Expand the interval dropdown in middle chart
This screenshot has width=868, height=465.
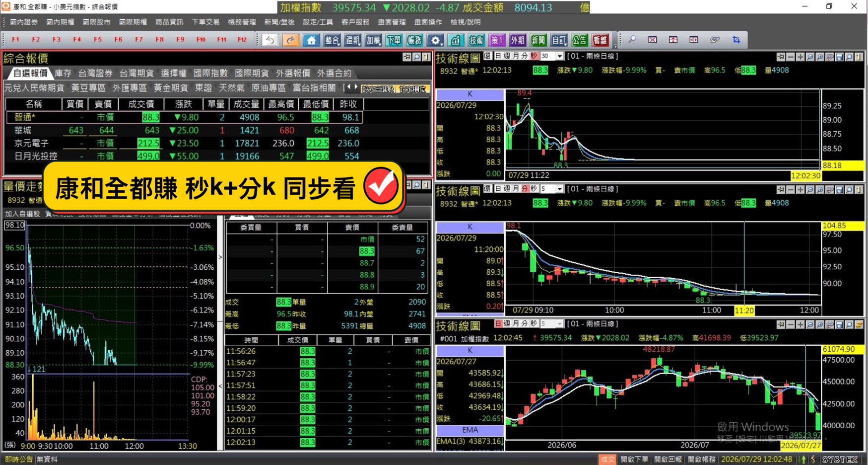[560, 189]
